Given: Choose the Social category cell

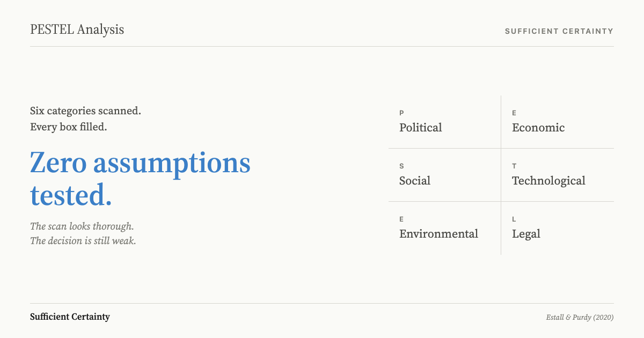Looking at the screenshot, I should click(444, 175).
